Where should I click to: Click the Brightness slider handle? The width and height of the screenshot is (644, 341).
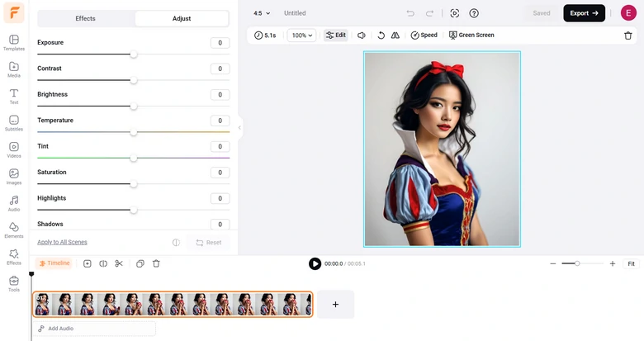pyautogui.click(x=134, y=107)
